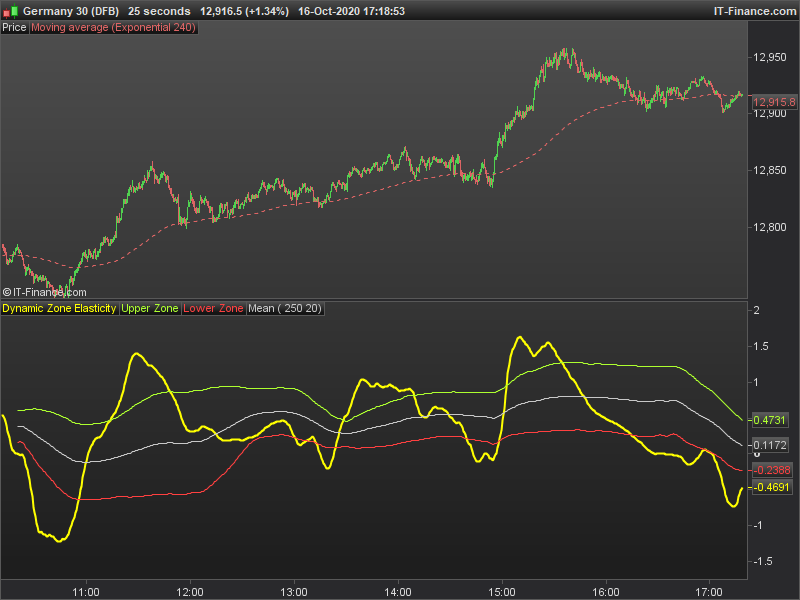The image size is (800, 600).
Task: Click the 12,916.5 (+1.34%) price readout
Action: (x=244, y=11)
